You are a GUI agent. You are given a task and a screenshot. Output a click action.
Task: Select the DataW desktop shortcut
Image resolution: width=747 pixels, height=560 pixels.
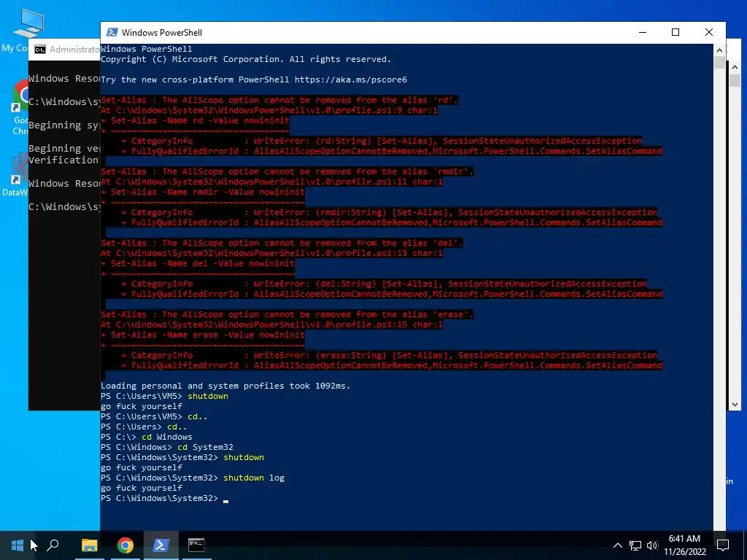[x=17, y=175]
